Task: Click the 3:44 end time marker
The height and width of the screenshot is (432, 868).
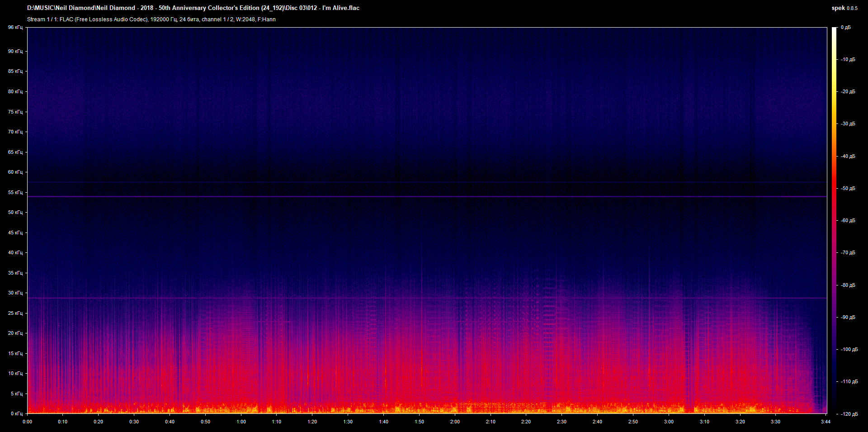Action: click(x=826, y=422)
